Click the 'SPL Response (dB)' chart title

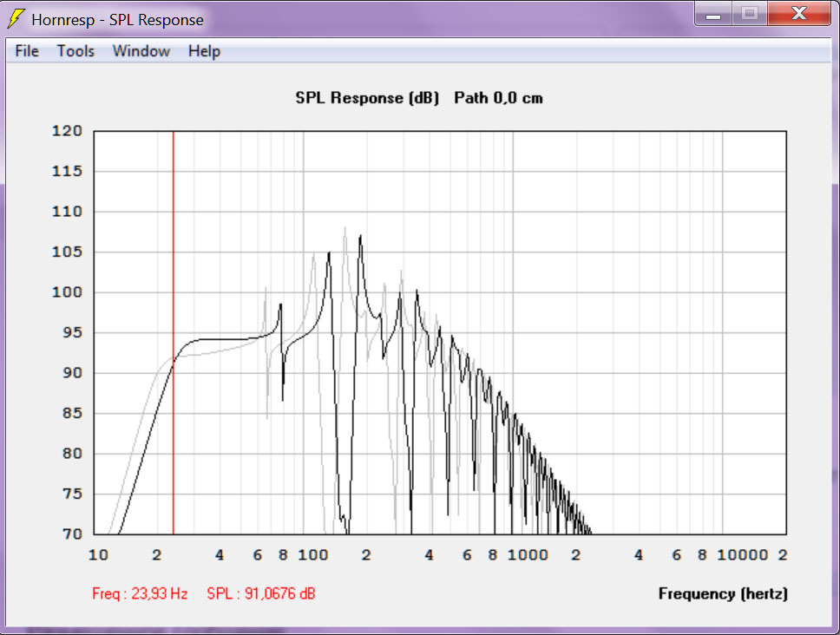tap(367, 98)
